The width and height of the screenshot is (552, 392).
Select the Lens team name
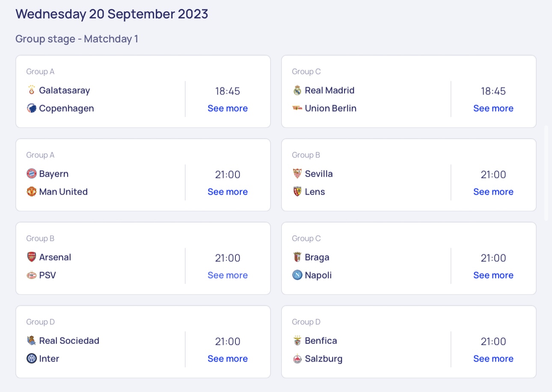pos(315,192)
